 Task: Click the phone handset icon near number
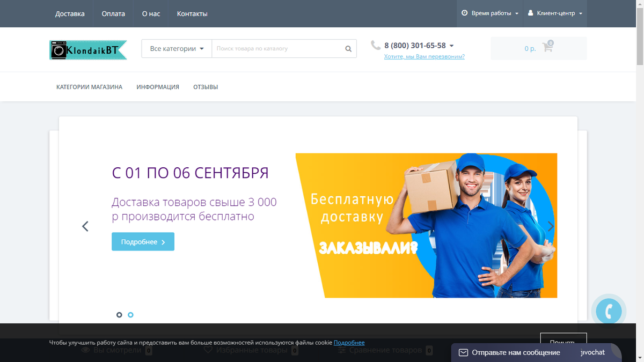pos(376,46)
